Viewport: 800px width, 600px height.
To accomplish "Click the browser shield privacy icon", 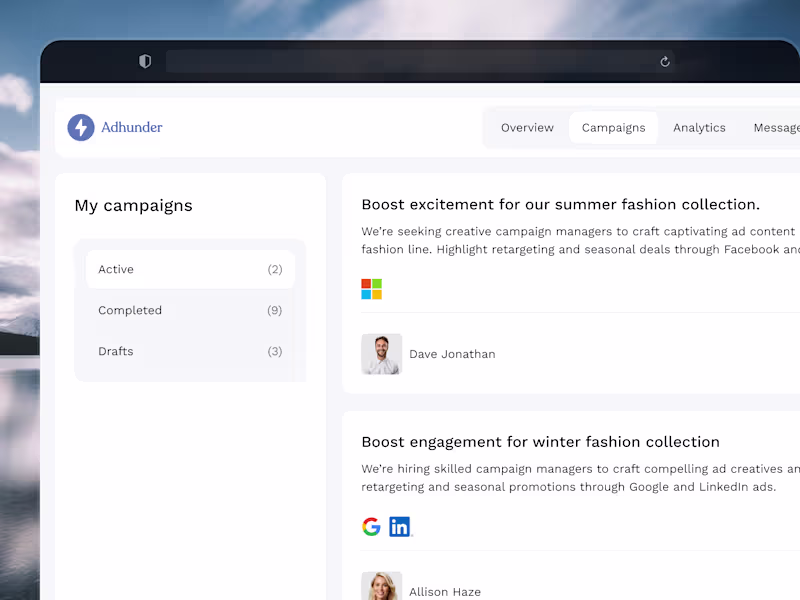I will [145, 62].
